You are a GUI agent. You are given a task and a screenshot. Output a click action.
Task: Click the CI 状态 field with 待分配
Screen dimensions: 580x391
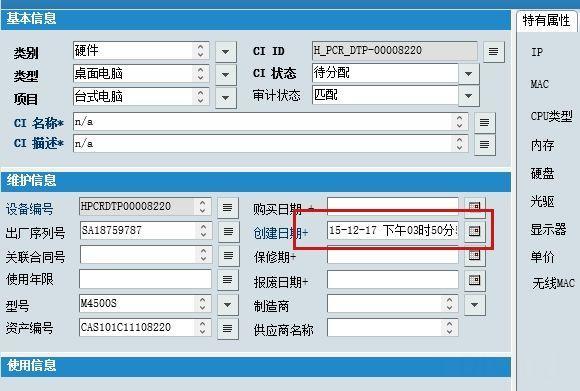(385, 73)
